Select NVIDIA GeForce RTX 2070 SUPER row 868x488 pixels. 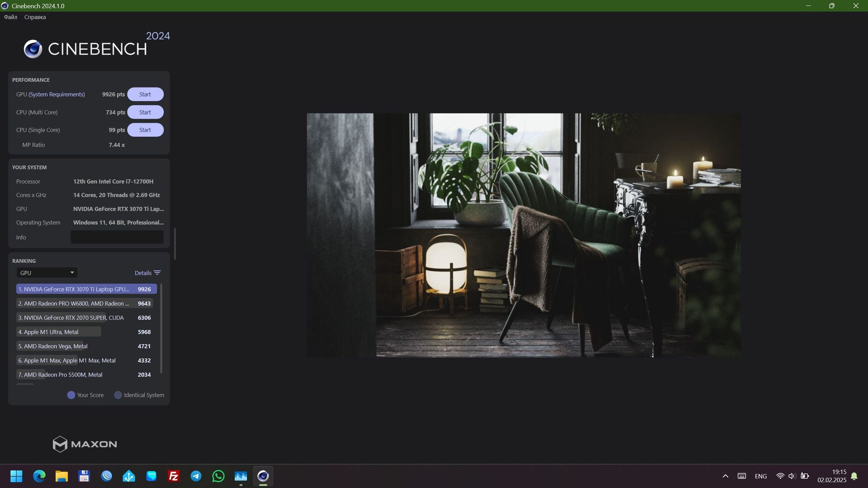(86, 318)
